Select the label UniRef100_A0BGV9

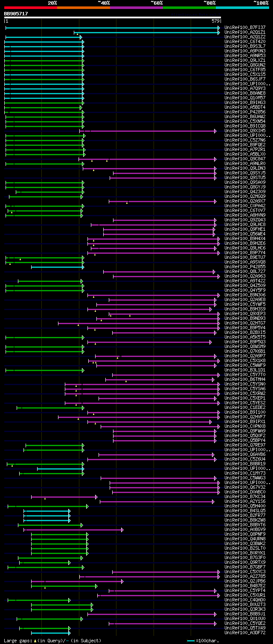[x=245, y=529]
